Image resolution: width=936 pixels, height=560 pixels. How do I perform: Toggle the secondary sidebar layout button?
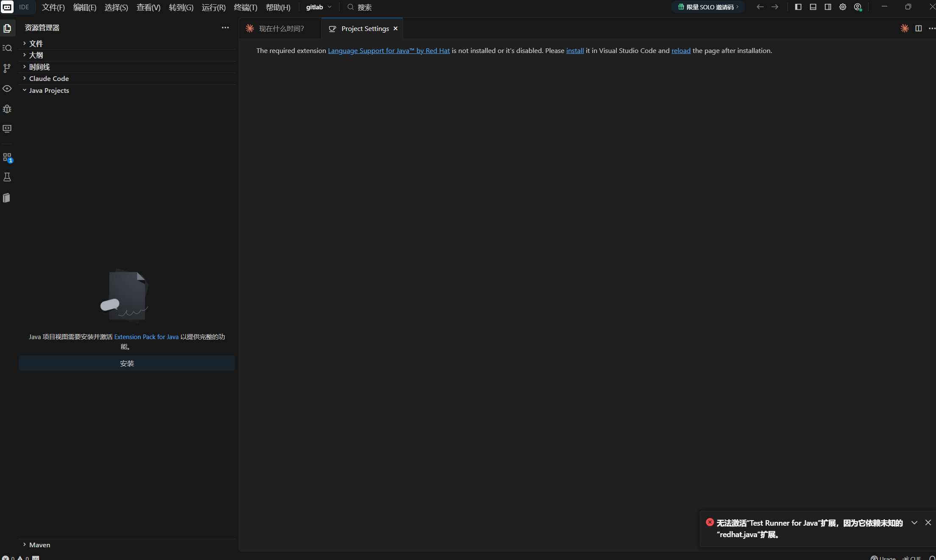(x=827, y=7)
